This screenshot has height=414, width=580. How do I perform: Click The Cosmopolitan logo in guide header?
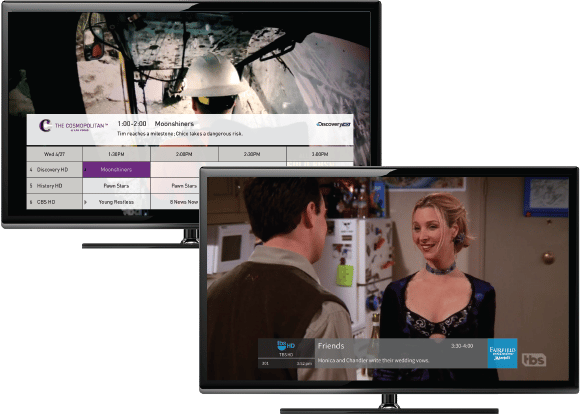click(x=73, y=125)
